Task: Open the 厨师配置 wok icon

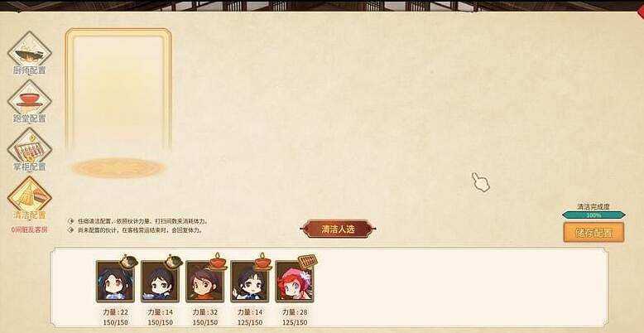Action: click(x=30, y=51)
